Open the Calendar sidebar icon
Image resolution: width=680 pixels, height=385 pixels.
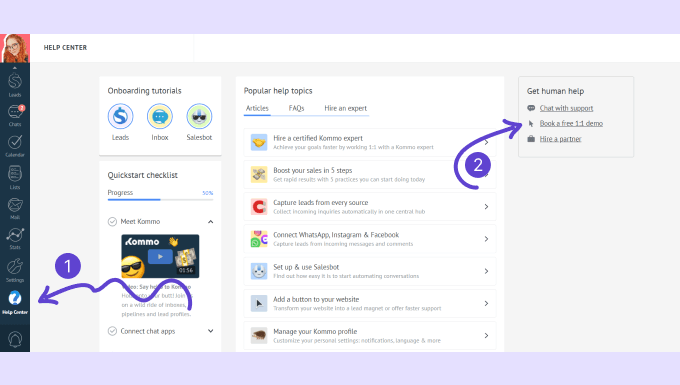(x=15, y=146)
